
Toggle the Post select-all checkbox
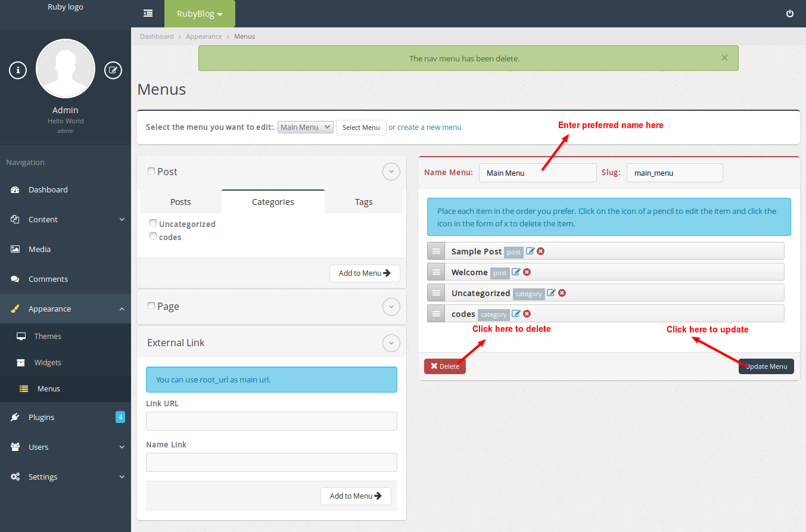point(151,171)
